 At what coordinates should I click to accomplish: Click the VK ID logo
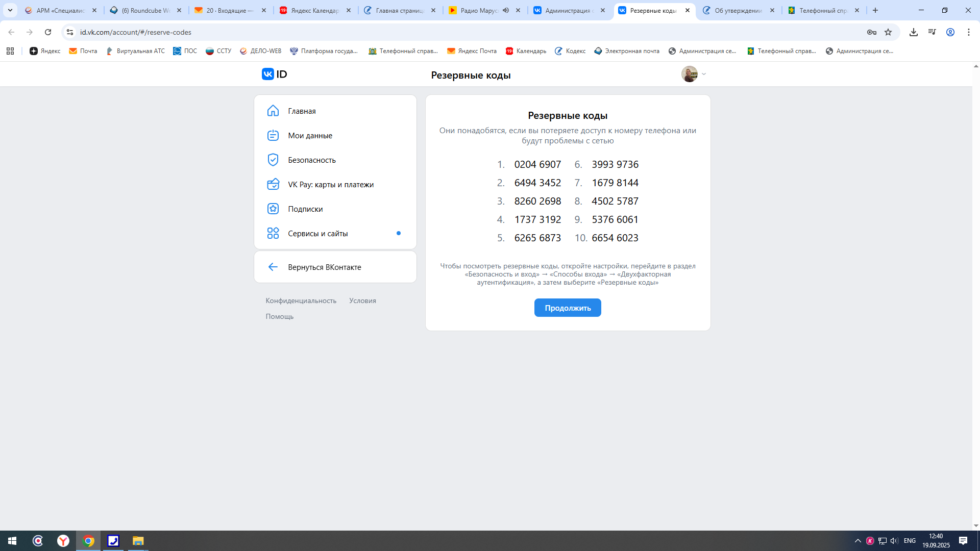pos(274,74)
